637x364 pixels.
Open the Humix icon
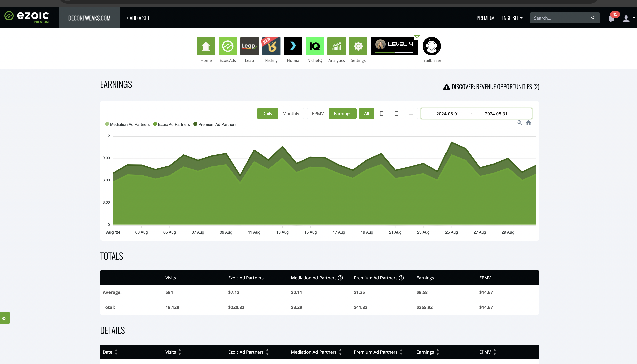click(293, 46)
